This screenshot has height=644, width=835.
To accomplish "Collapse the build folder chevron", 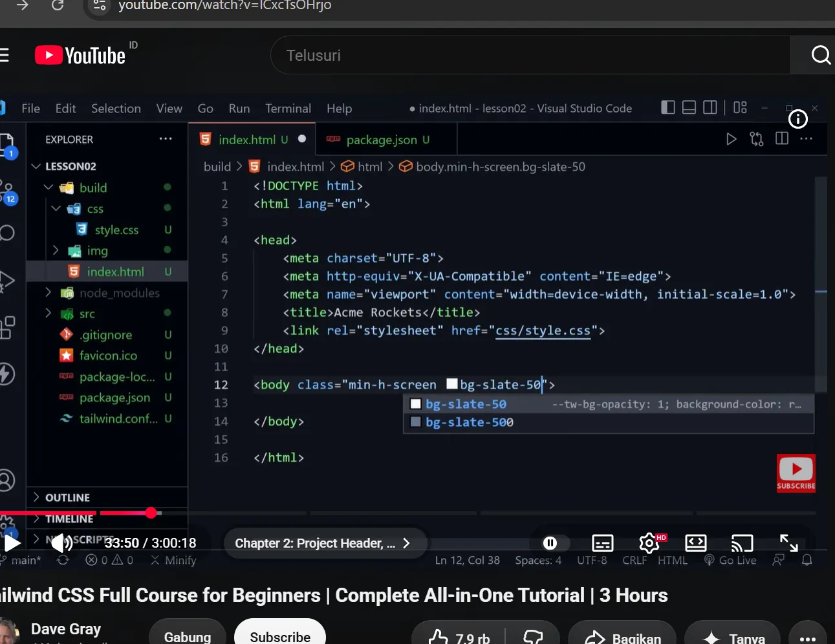I will (x=49, y=188).
